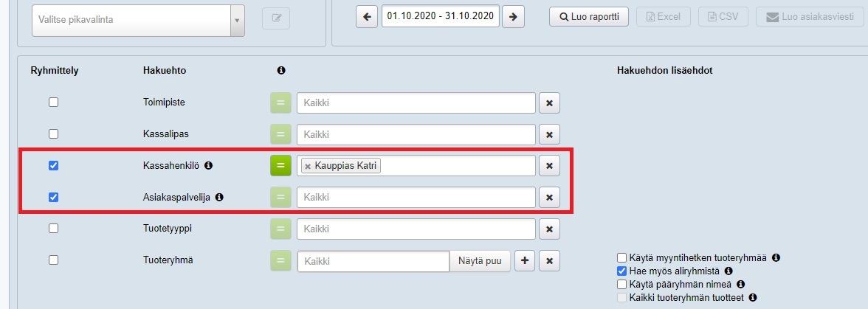Enable grouping by Toimipiste
The height and width of the screenshot is (309, 868).
[53, 103]
